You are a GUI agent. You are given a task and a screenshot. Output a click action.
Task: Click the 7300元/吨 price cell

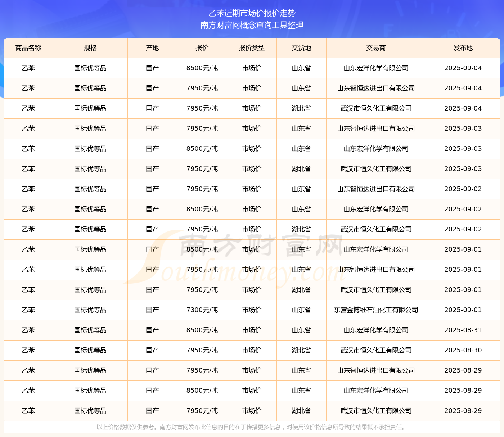point(202,310)
